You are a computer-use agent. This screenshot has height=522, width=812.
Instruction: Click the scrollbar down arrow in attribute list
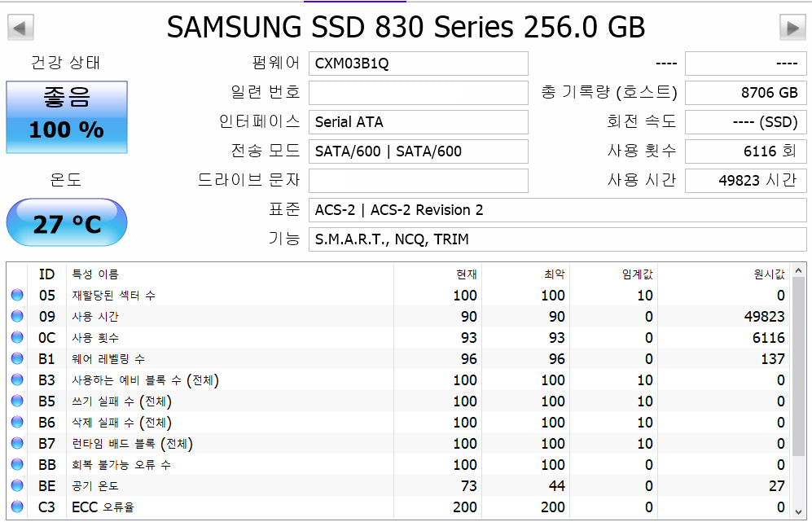(798, 510)
